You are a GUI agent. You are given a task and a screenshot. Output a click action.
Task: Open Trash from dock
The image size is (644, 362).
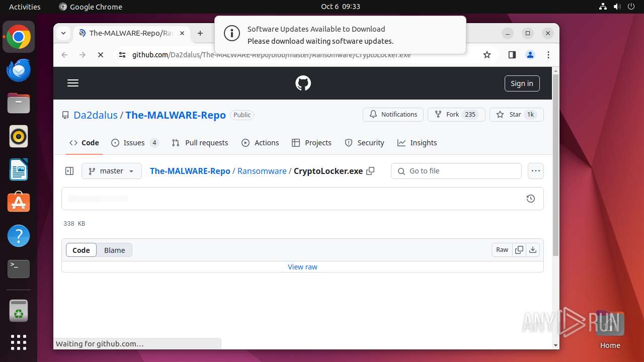pos(19,311)
